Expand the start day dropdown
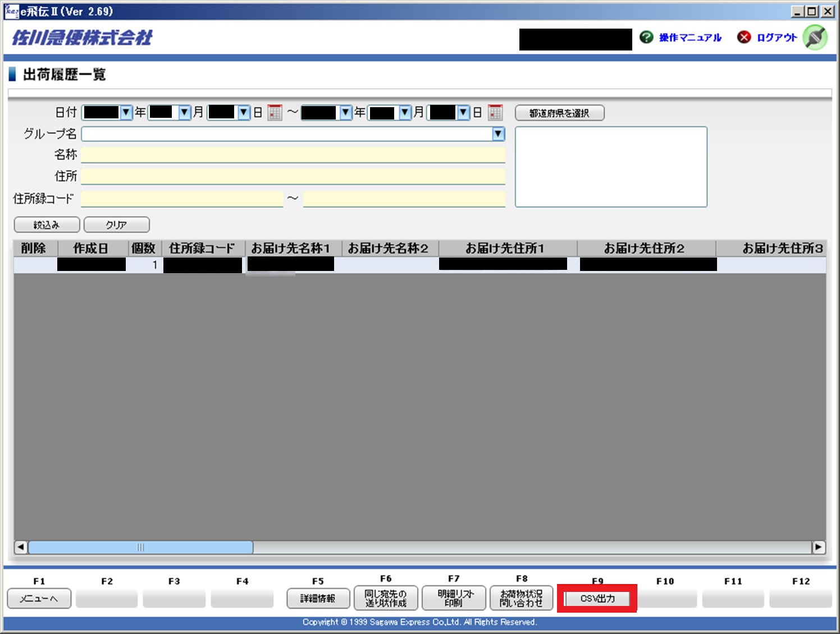Image resolution: width=840 pixels, height=634 pixels. point(244,113)
